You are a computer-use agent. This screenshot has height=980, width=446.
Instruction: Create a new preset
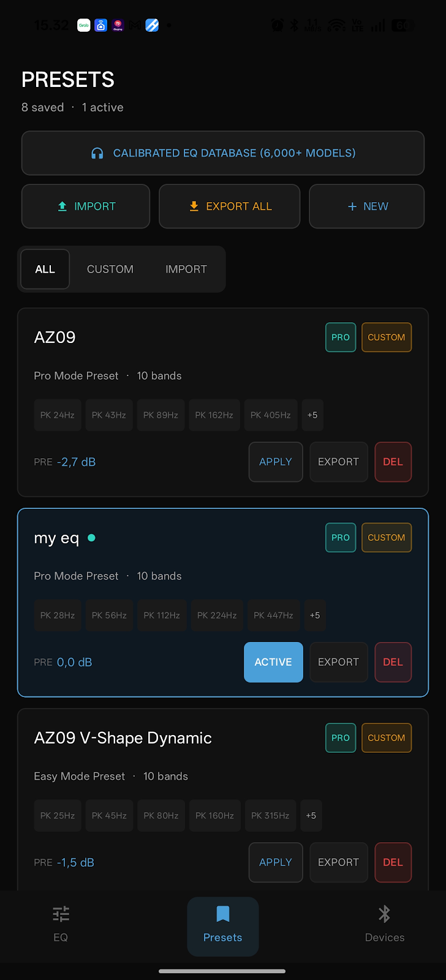tap(367, 206)
